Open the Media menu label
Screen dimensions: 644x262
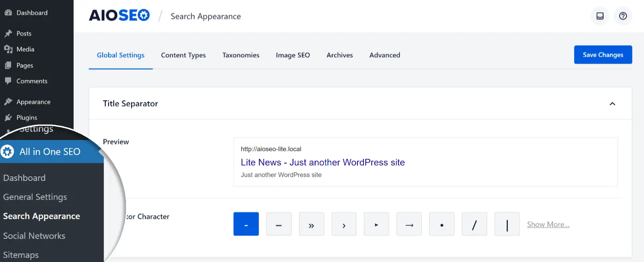[x=25, y=49]
